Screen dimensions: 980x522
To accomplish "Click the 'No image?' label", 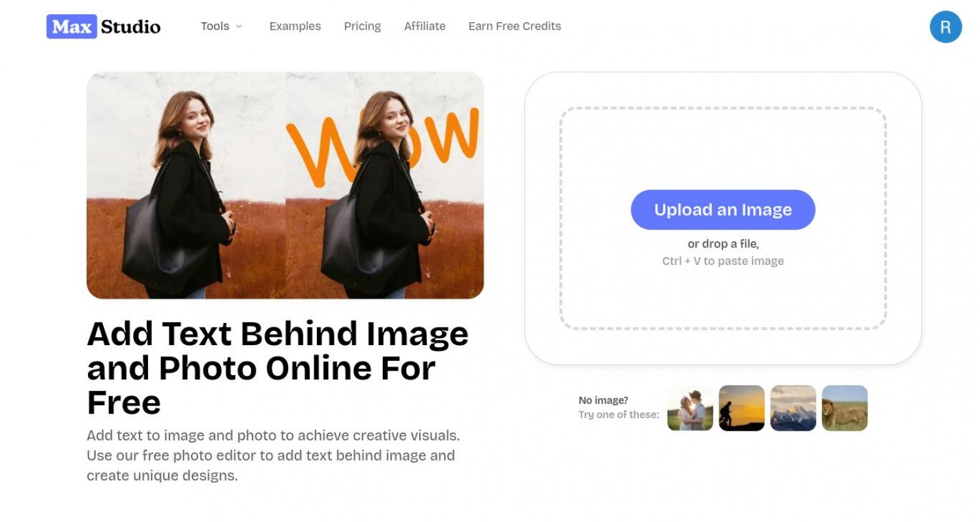I will [x=603, y=400].
